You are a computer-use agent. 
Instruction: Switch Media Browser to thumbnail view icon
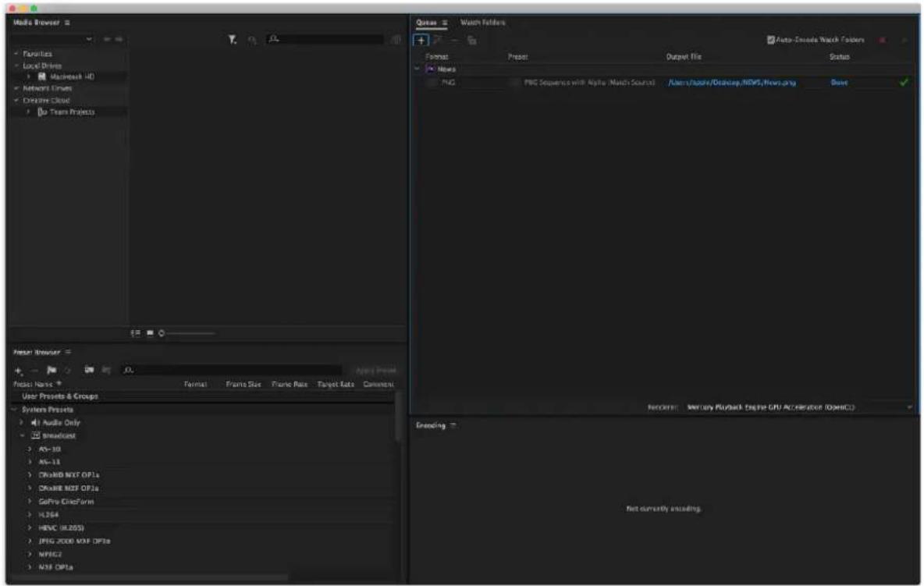point(151,333)
